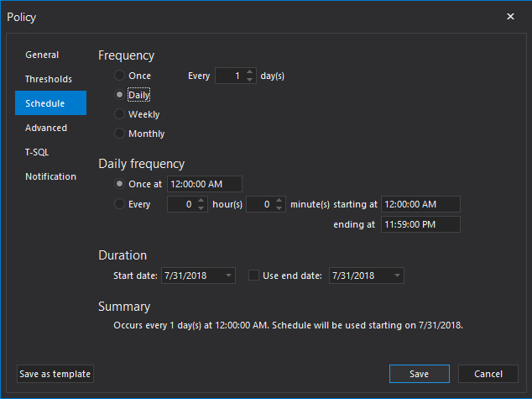Image resolution: width=532 pixels, height=399 pixels.
Task: Enable the Use end date checkbox
Action: pyautogui.click(x=253, y=276)
